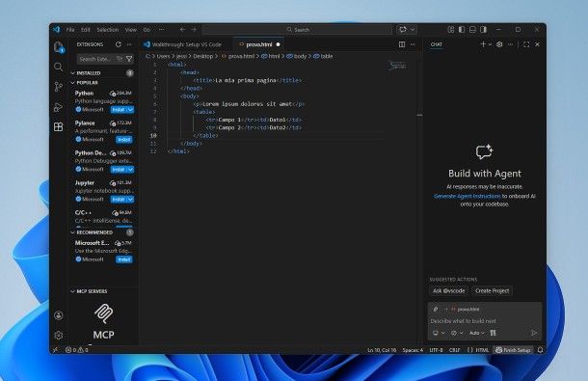Viewport: 588px width, 381px height.
Task: Toggle the primary side bar
Action: (462, 29)
